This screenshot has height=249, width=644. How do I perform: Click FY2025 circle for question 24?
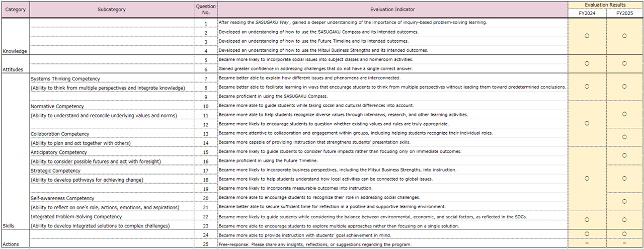(x=624, y=234)
